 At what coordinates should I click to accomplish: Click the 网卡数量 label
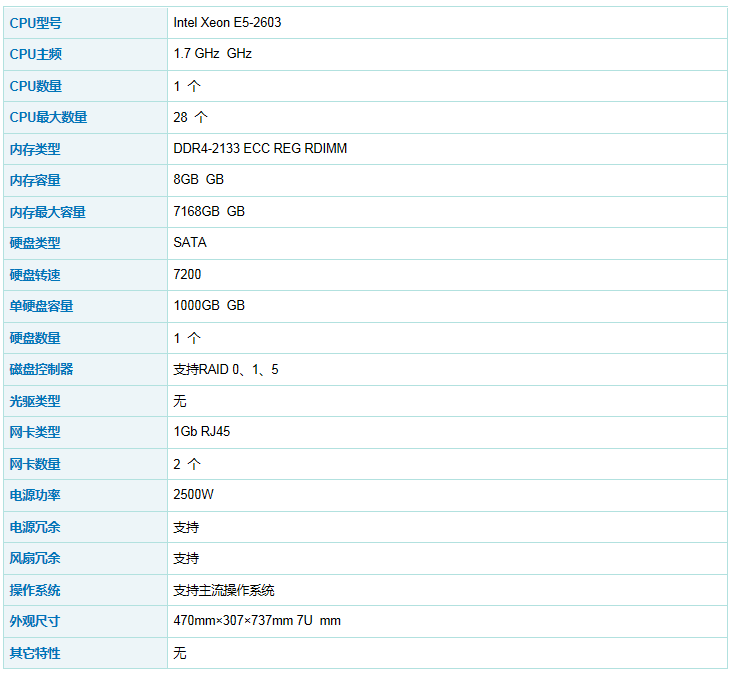point(35,464)
